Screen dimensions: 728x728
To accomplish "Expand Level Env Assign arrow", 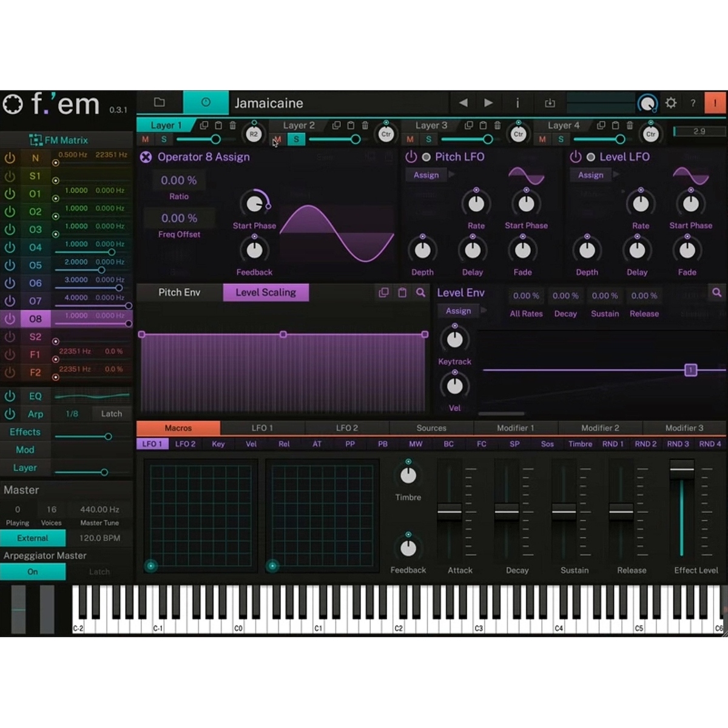I will [484, 311].
